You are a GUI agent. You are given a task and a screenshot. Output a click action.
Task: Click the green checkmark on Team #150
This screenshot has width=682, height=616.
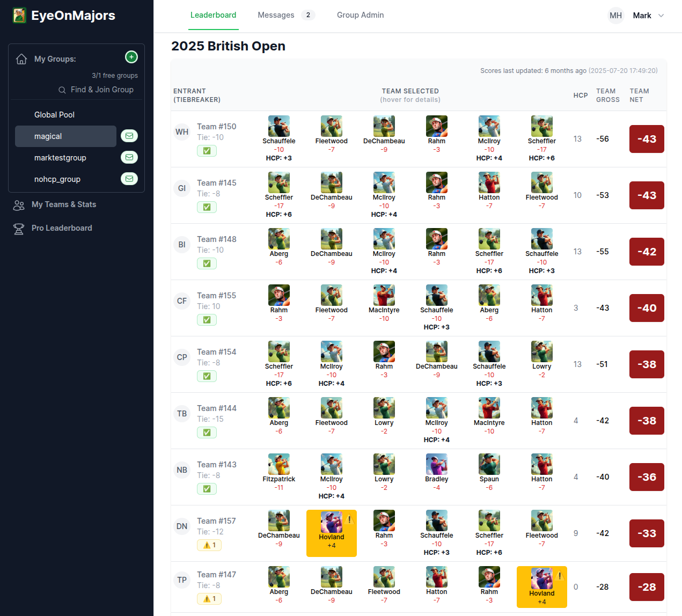[x=207, y=151]
